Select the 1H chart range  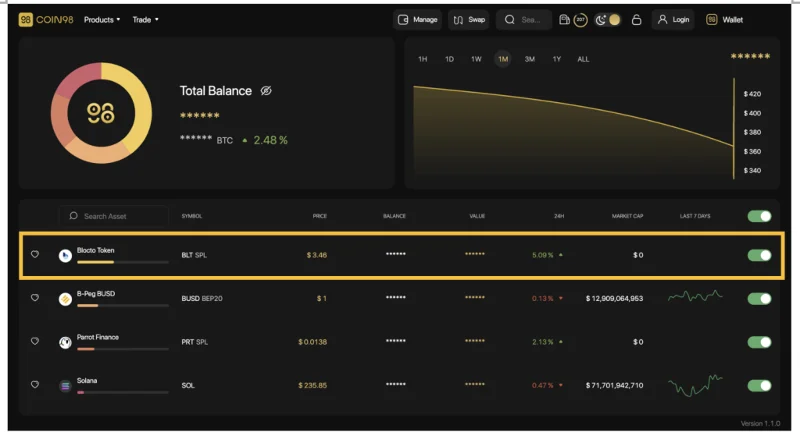tap(422, 59)
